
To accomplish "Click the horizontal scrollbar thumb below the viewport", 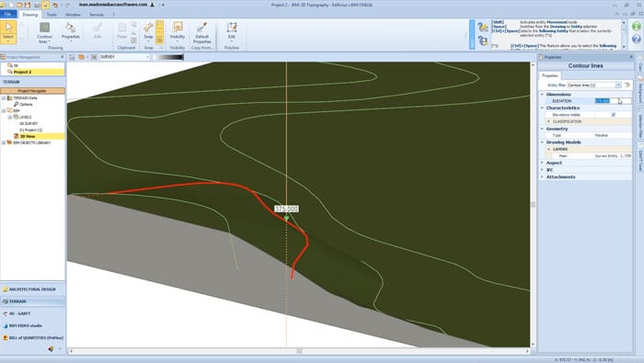I will (x=299, y=351).
